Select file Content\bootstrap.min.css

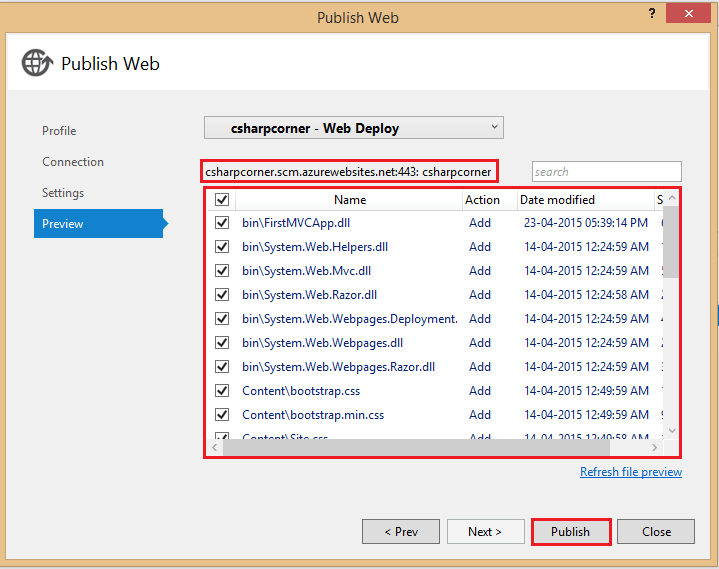[313, 415]
